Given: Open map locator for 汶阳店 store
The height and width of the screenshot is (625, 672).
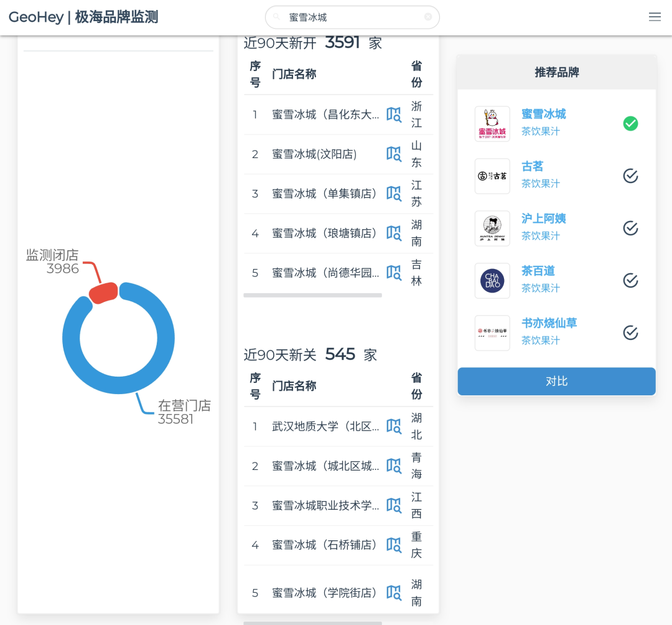Looking at the screenshot, I should point(393,154).
